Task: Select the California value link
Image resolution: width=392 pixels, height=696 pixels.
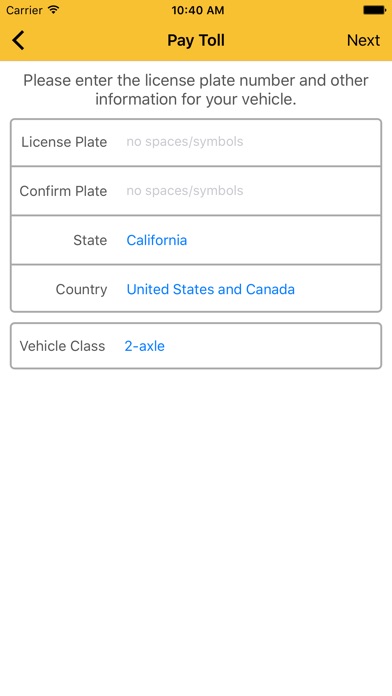Action: click(157, 240)
